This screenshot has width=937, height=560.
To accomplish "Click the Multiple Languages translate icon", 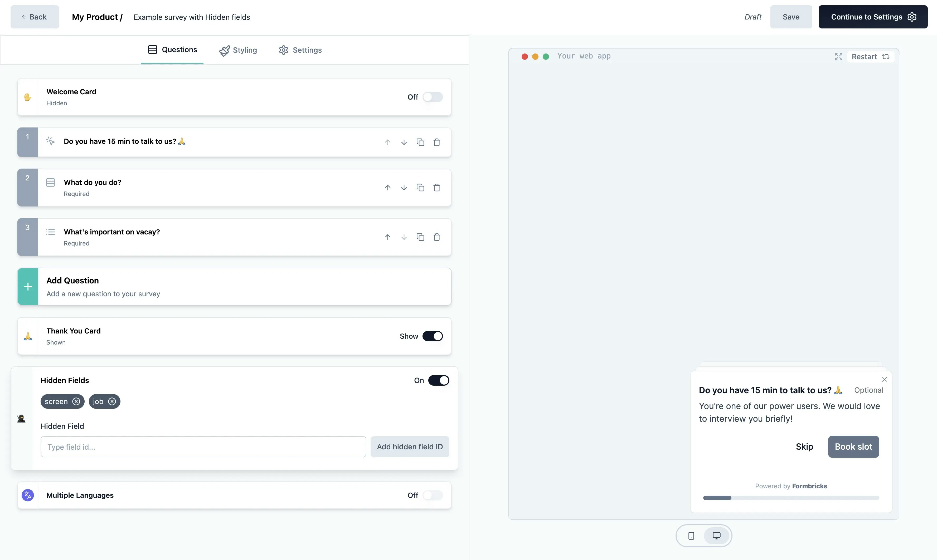I will pyautogui.click(x=28, y=495).
